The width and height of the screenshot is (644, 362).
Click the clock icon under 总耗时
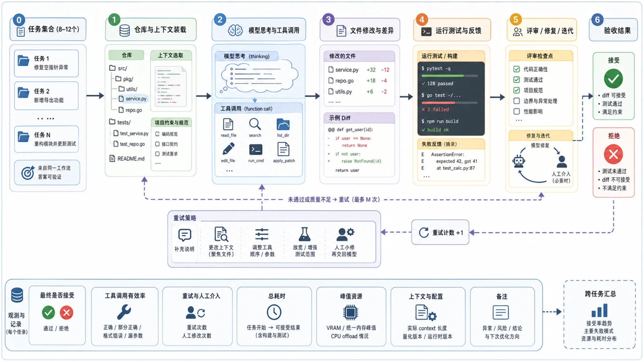click(274, 312)
